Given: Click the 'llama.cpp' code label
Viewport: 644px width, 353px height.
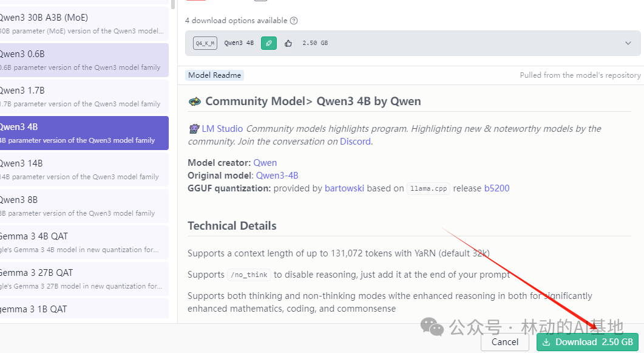Looking at the screenshot, I should tap(429, 188).
